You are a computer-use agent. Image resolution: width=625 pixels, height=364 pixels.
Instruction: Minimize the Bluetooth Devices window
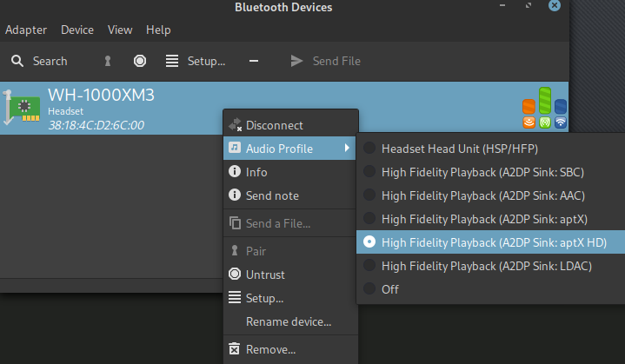coord(502,5)
